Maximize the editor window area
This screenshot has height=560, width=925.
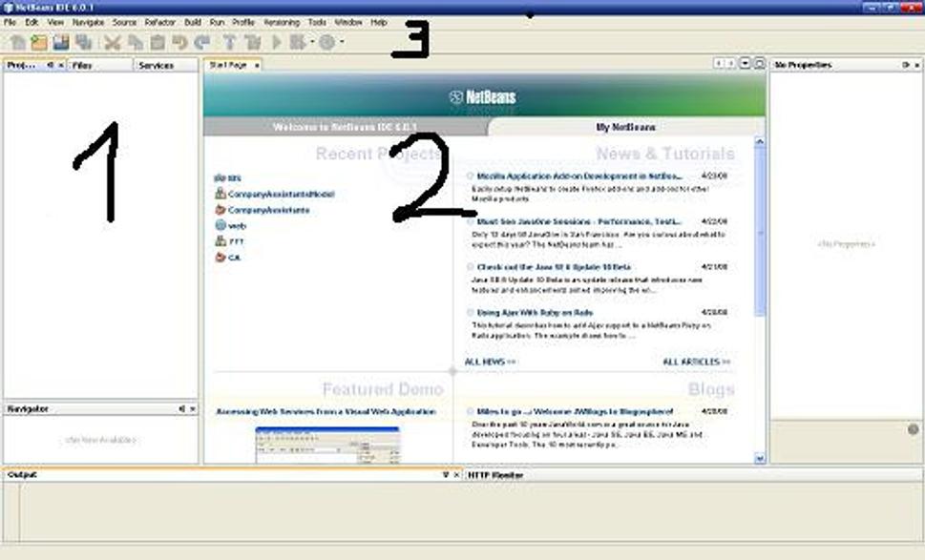[x=760, y=63]
